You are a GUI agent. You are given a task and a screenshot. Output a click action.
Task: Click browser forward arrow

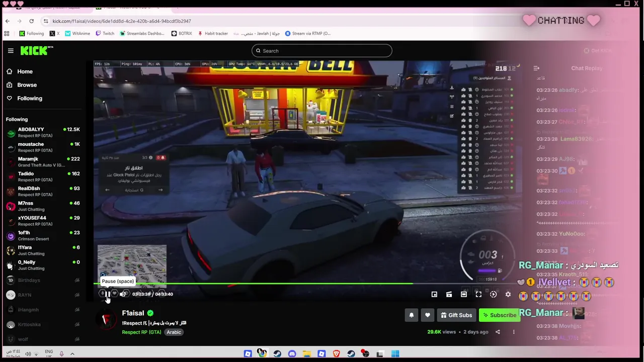pos(19,21)
